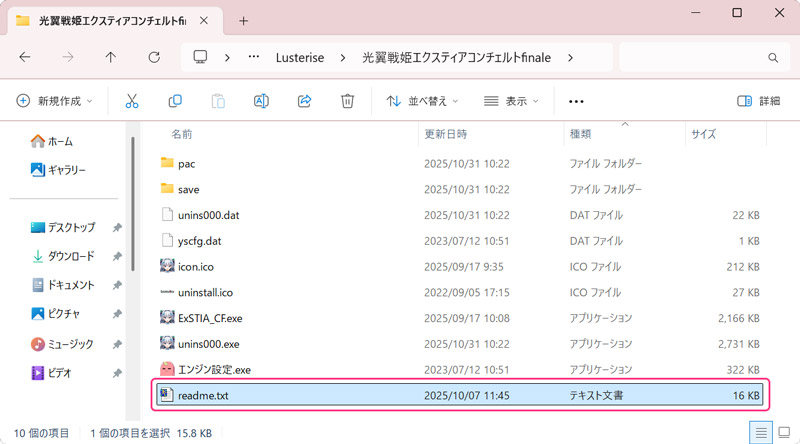Image resolution: width=800 pixels, height=444 pixels.
Task: Toggle the 詳細 details pane
Action: pos(758,101)
